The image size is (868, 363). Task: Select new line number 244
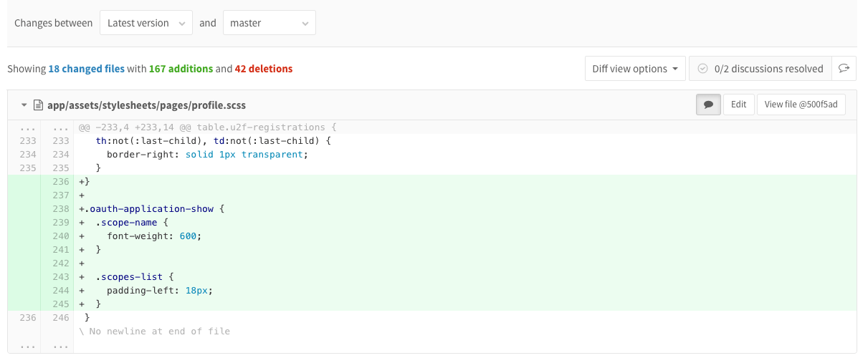[x=60, y=291]
